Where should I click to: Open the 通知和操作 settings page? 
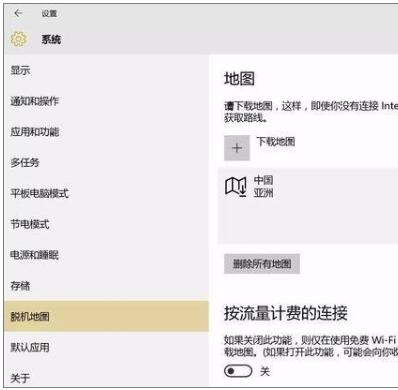pos(107,101)
